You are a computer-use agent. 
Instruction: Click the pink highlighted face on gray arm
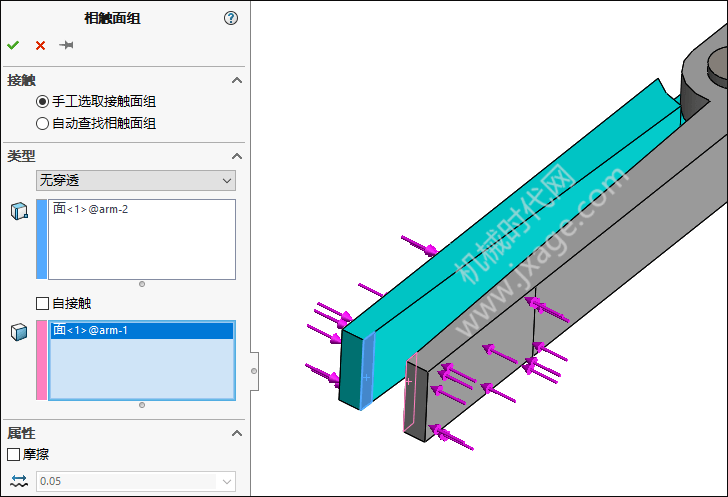410,392
